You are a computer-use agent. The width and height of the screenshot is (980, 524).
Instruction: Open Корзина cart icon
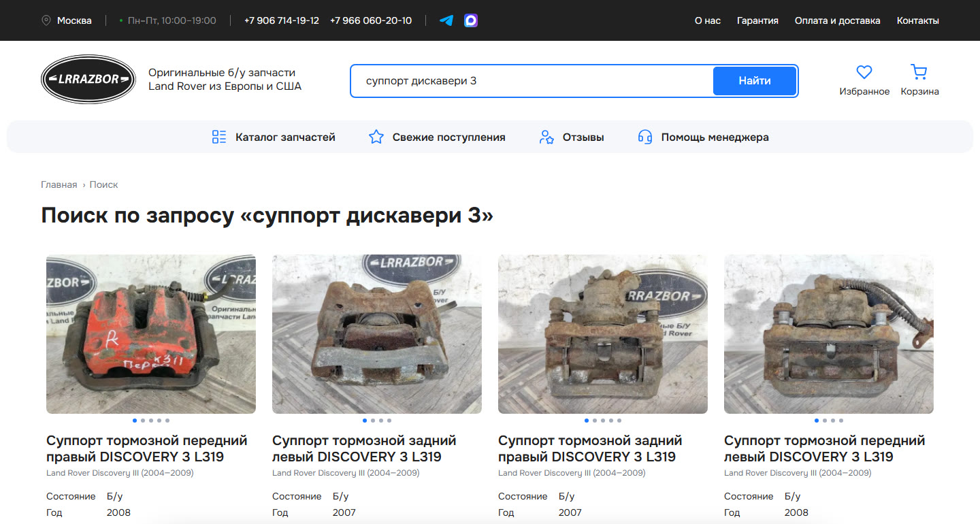[x=919, y=72]
